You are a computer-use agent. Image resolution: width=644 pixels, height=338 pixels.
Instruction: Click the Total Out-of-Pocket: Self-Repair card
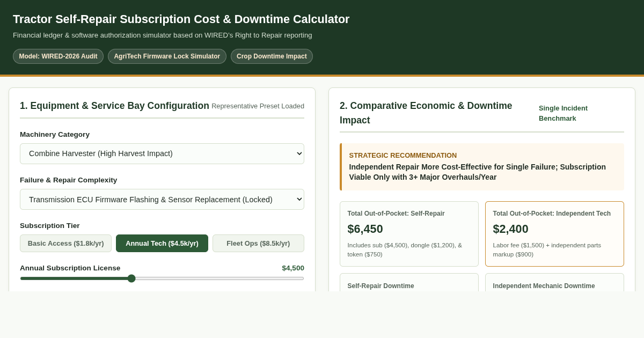coord(409,234)
